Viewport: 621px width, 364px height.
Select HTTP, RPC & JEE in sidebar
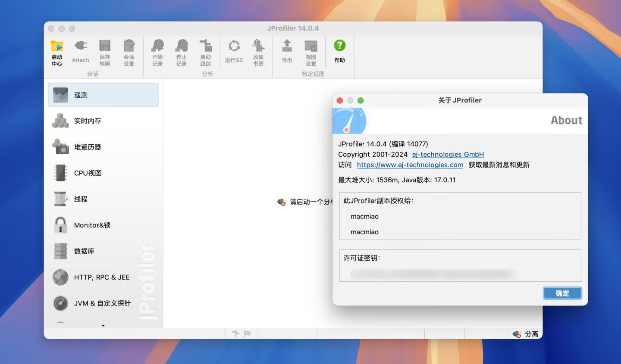(103, 277)
